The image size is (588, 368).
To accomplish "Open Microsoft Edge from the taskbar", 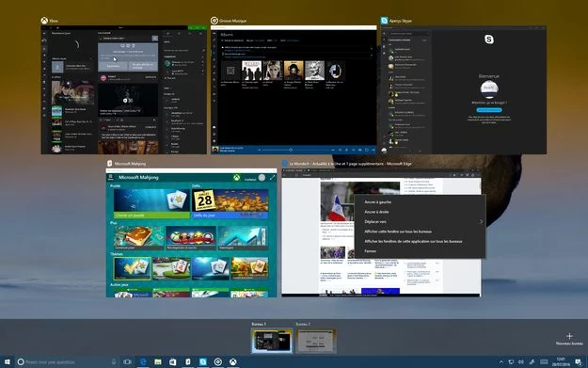I will (143, 362).
